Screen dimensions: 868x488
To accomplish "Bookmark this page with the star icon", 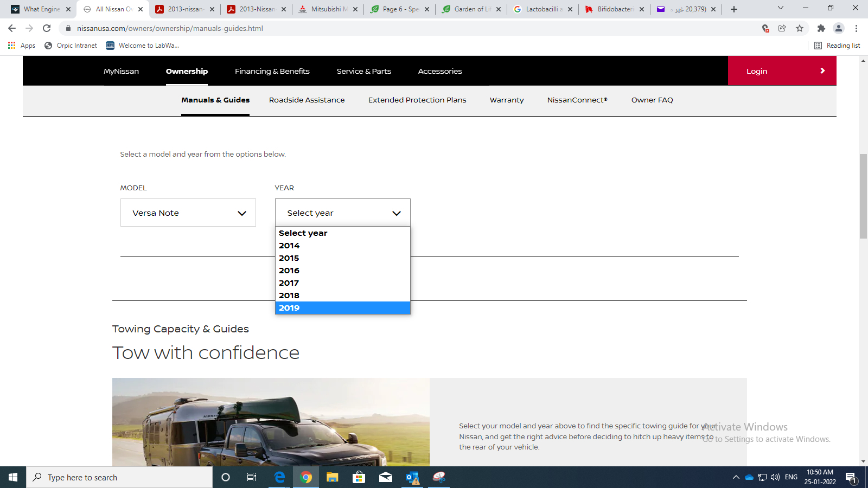I will pos(800,28).
